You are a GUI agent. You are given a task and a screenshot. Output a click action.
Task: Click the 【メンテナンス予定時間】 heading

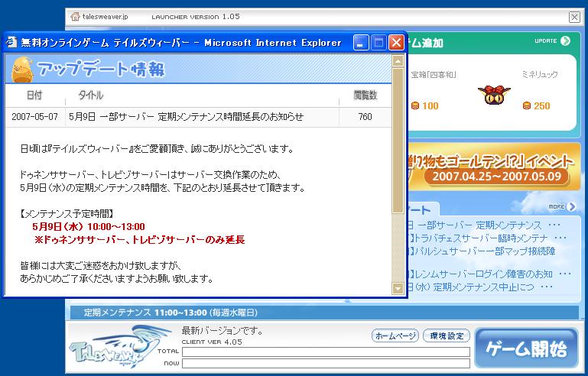coord(67,214)
